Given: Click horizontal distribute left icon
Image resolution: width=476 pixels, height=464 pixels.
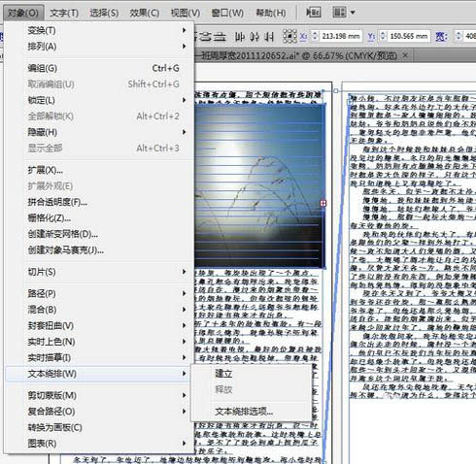Looking at the screenshot, I should (x=240, y=37).
